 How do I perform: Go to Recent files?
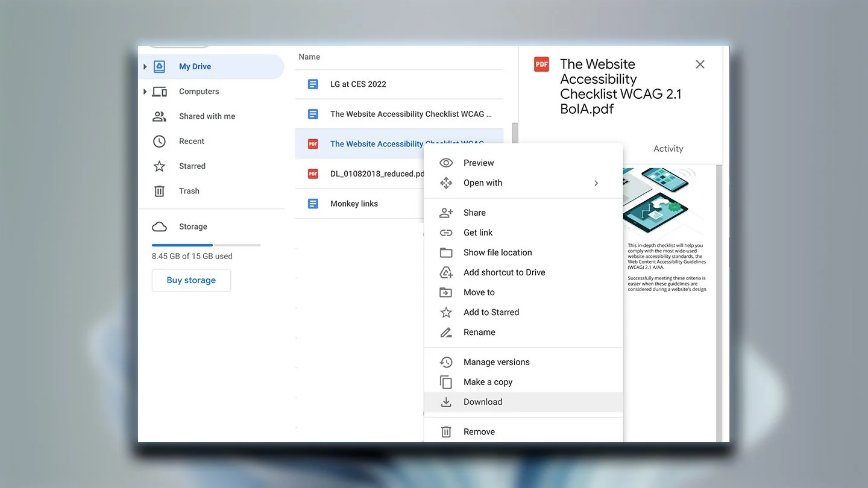point(192,141)
